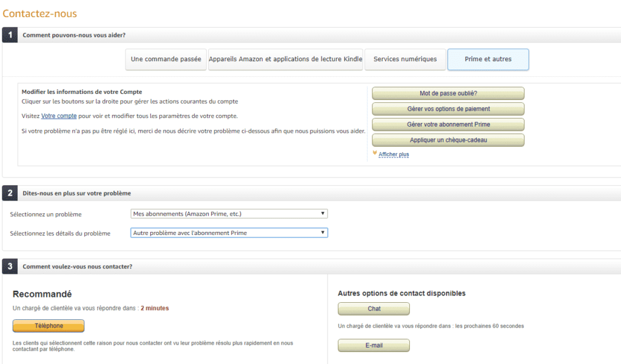The width and height of the screenshot is (621, 364).
Task: Click the 'Contactez-nous' page heading
Action: [40, 13]
